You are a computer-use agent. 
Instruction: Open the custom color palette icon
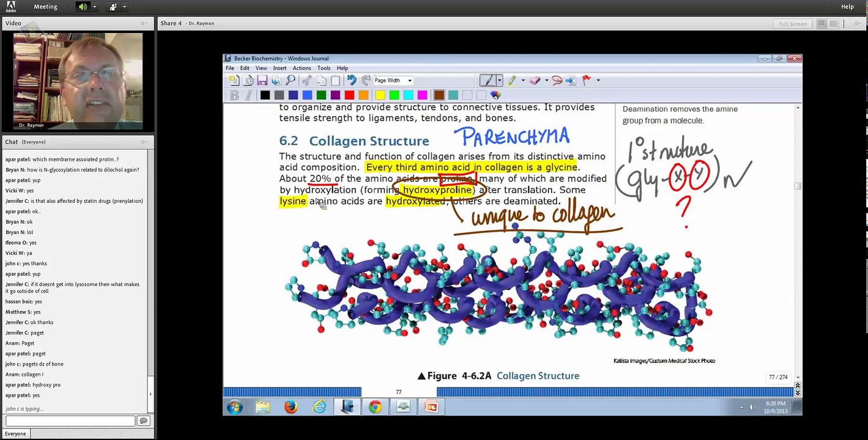tap(495, 95)
